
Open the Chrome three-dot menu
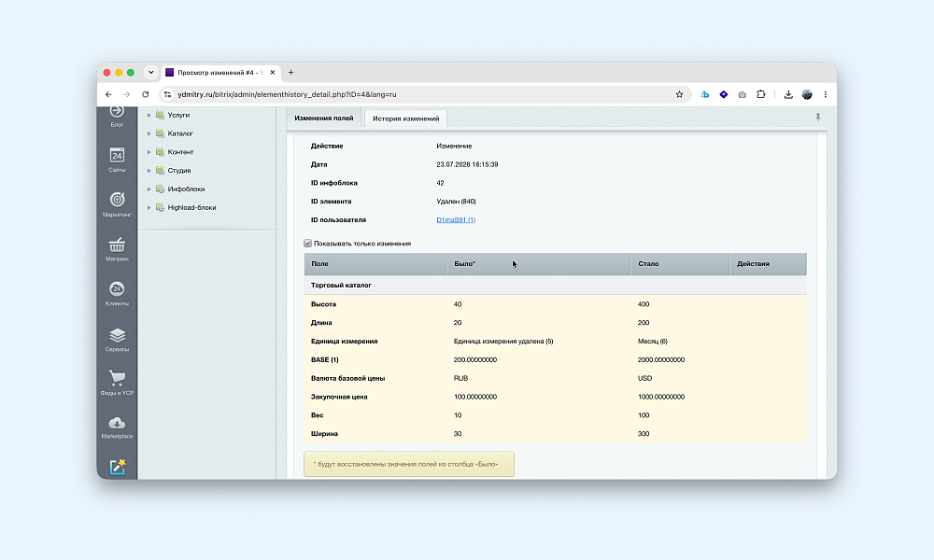pos(825,94)
